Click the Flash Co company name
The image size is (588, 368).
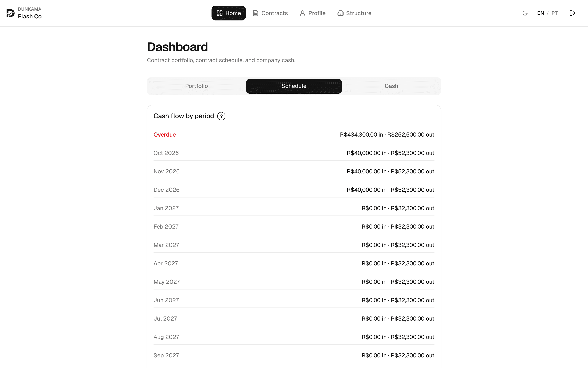pos(30,17)
